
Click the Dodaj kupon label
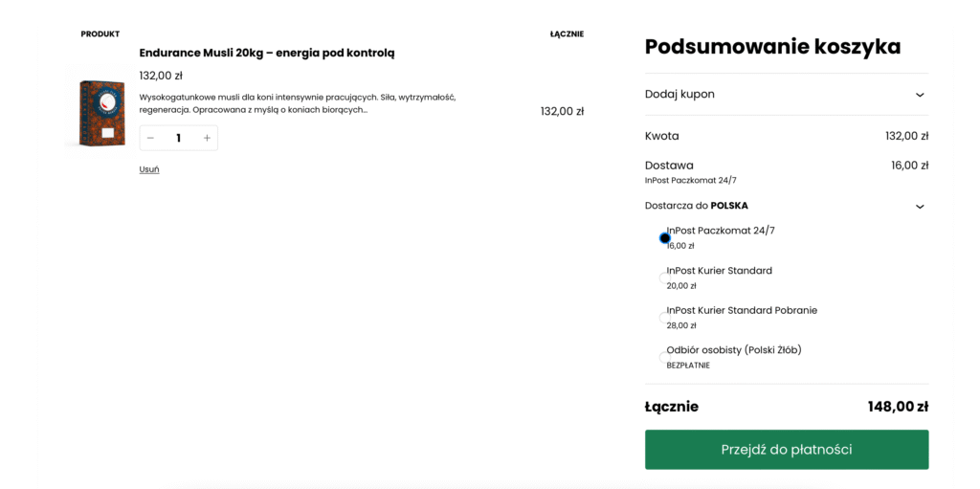tap(679, 94)
